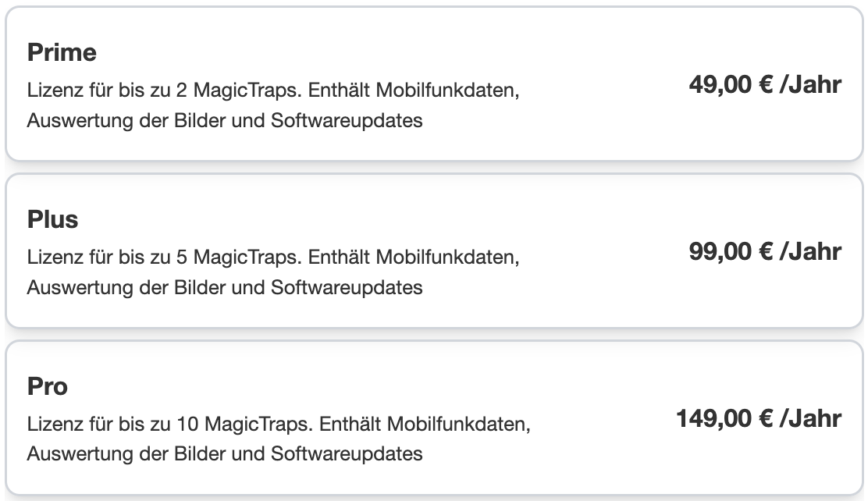Screen dimensions: 868x501
Task: Click the Plus card's 'Auswertung der Bilder' line
Action: point(225,288)
